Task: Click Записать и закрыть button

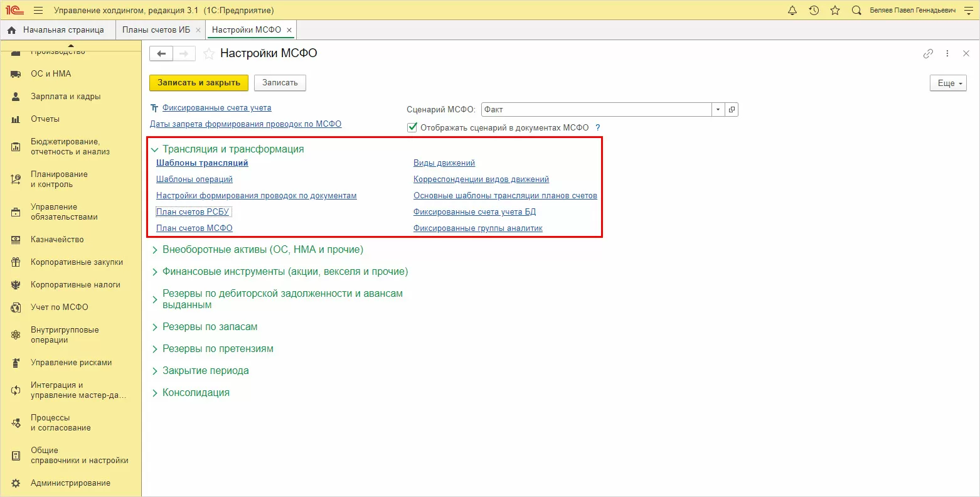Action: pyautogui.click(x=199, y=83)
